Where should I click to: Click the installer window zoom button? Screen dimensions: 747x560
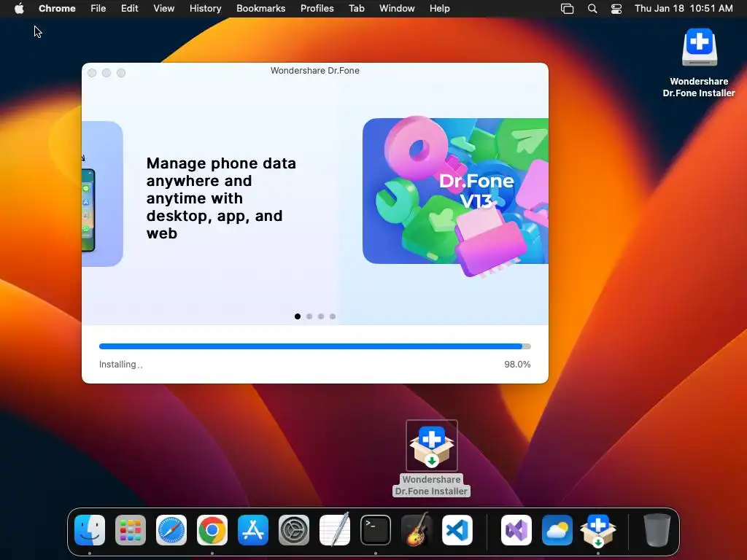[x=121, y=73]
